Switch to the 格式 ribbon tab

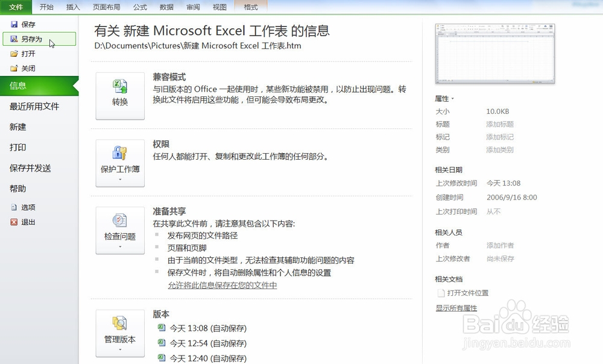click(x=251, y=7)
